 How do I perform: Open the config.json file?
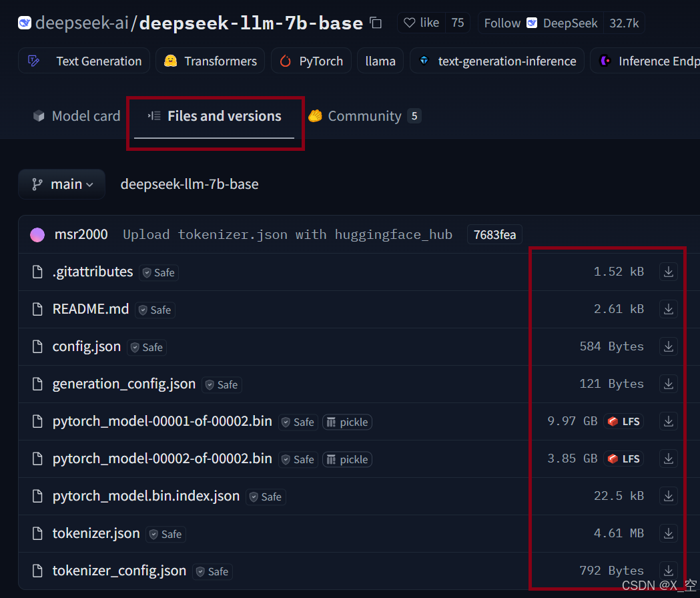coord(87,346)
